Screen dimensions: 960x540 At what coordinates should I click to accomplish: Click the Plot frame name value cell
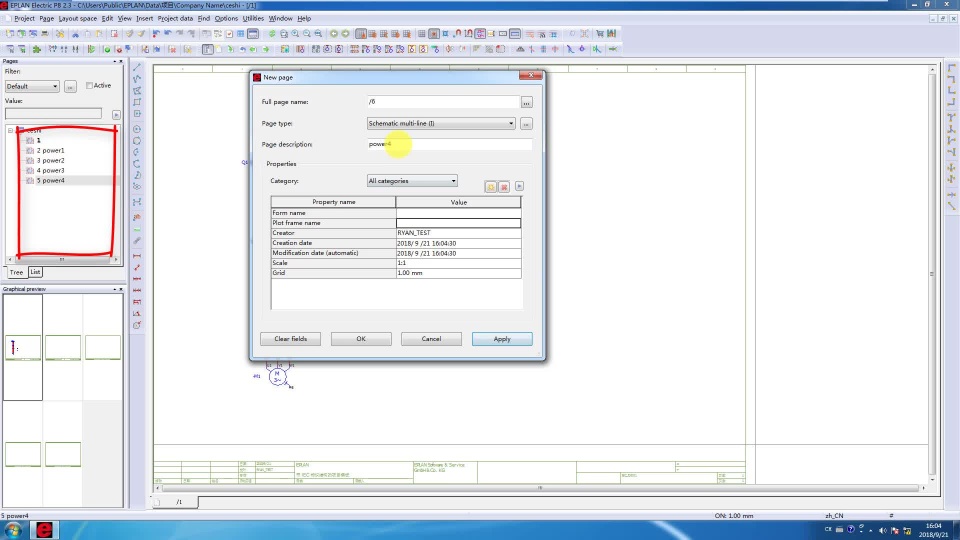click(458, 223)
